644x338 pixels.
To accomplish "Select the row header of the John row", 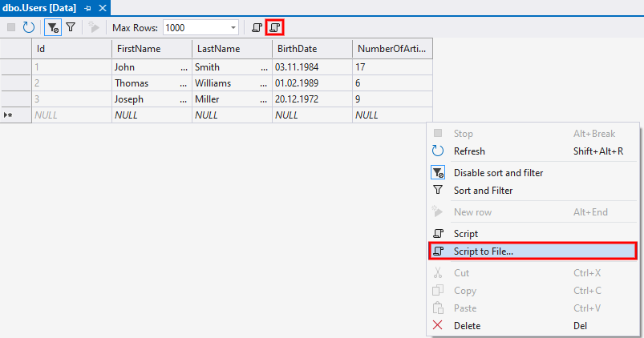I will tap(16, 66).
